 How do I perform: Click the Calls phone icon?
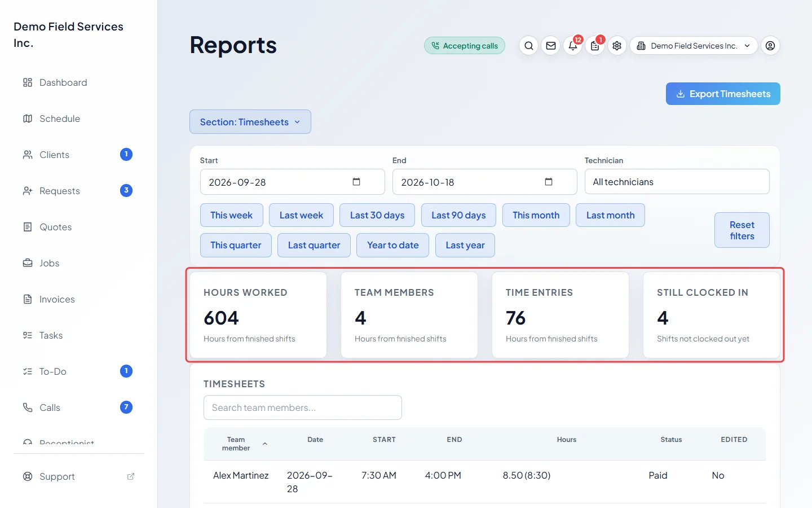click(28, 408)
